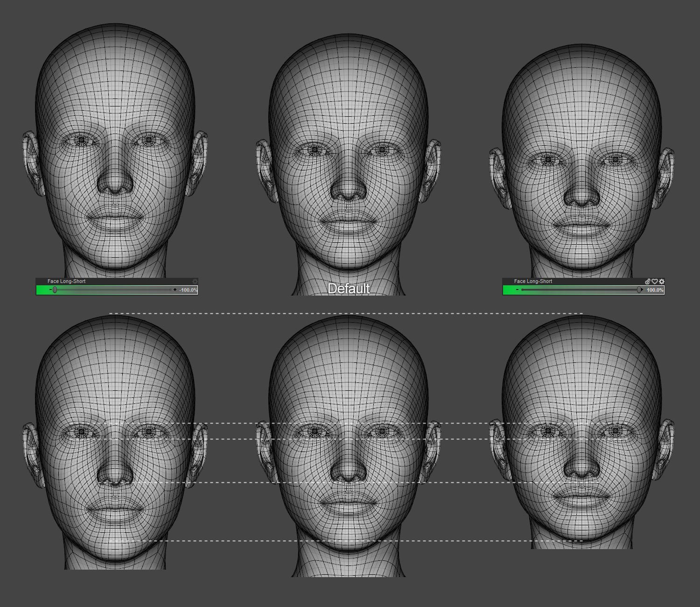Image resolution: width=700 pixels, height=607 pixels.
Task: Click the heart favorite icon on the 100.0% slider
Action: [x=655, y=282]
